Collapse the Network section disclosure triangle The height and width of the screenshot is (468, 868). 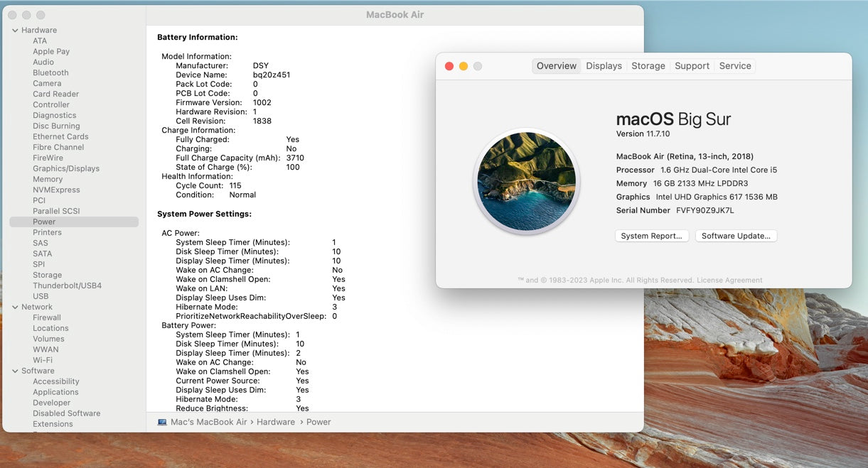15,308
